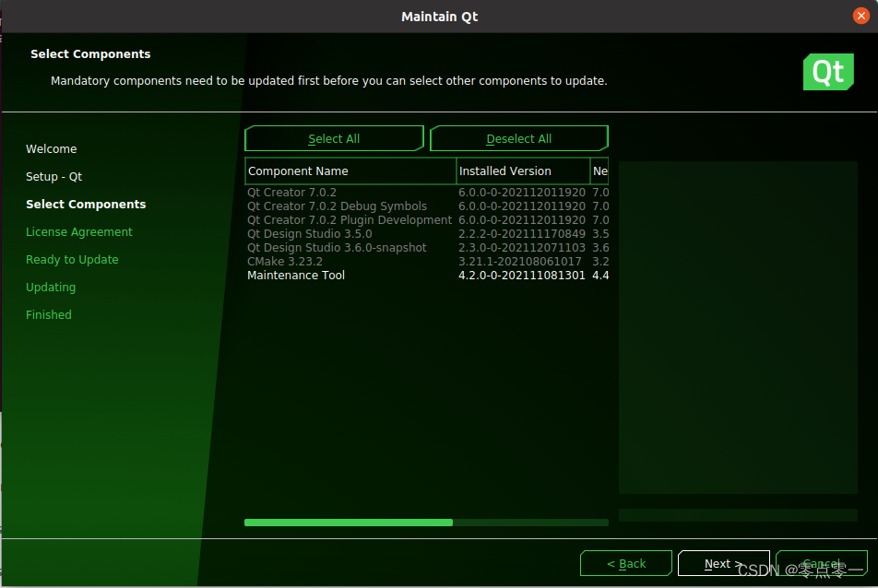Click installed version 4.2.0-0-202111081301

(522, 276)
